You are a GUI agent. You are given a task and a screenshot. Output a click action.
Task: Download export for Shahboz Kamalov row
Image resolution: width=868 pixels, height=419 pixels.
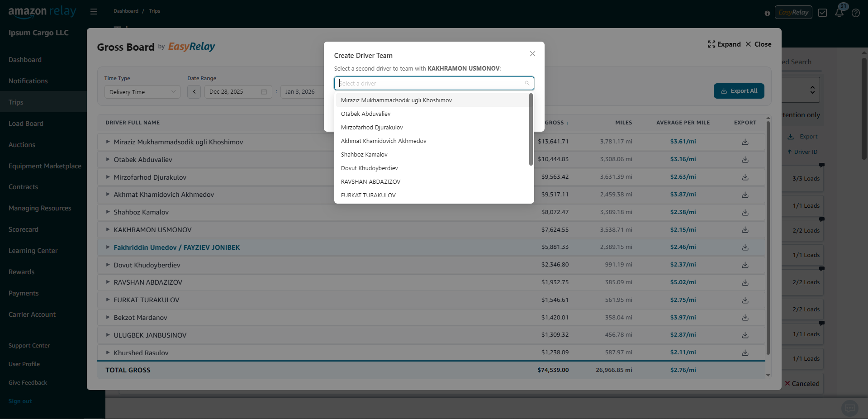pyautogui.click(x=745, y=213)
